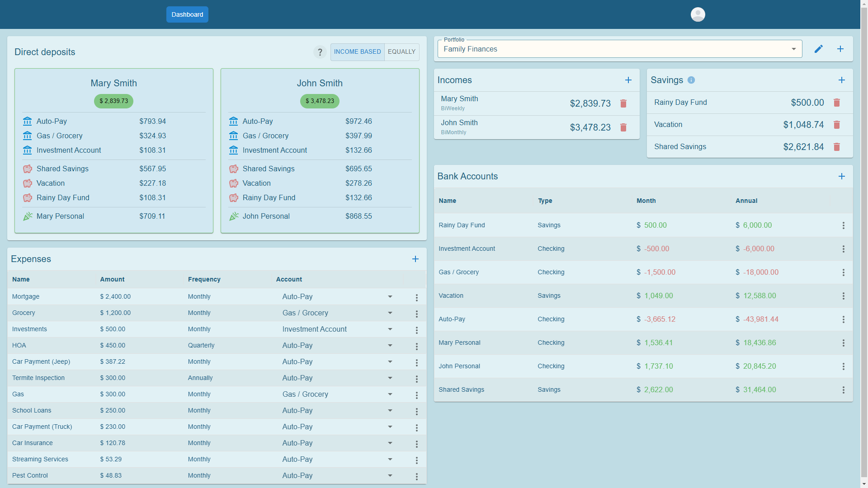Add a new portfolio with the plus icon
This screenshot has height=488, width=868.
(x=840, y=49)
